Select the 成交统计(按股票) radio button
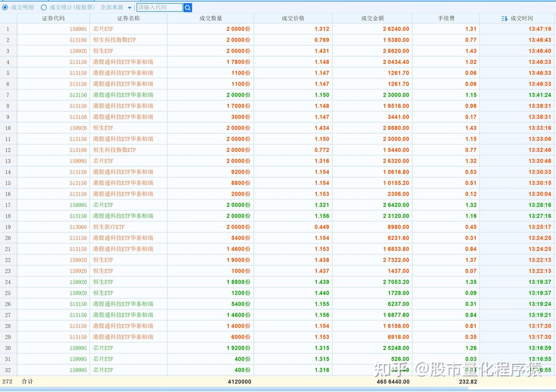 click(x=44, y=7)
